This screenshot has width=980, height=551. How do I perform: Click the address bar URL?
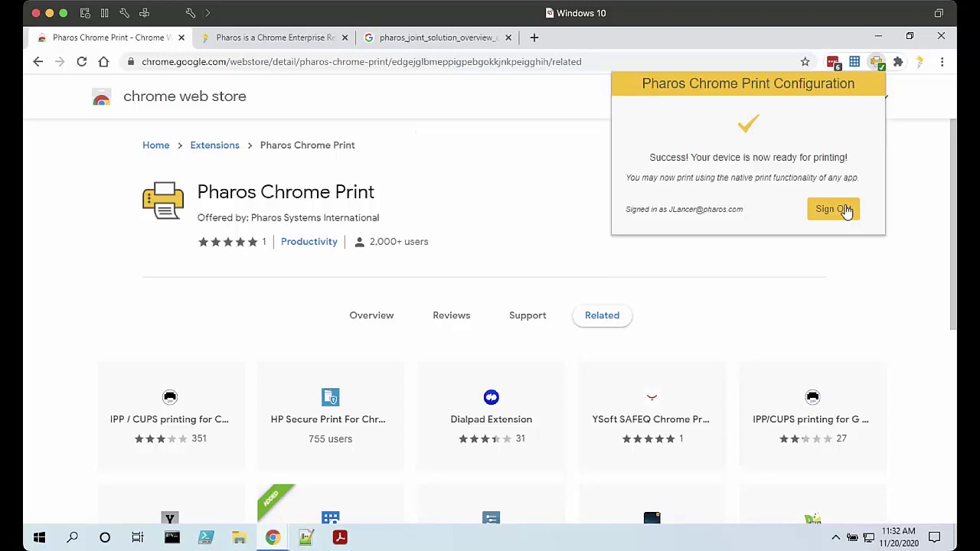click(x=361, y=61)
